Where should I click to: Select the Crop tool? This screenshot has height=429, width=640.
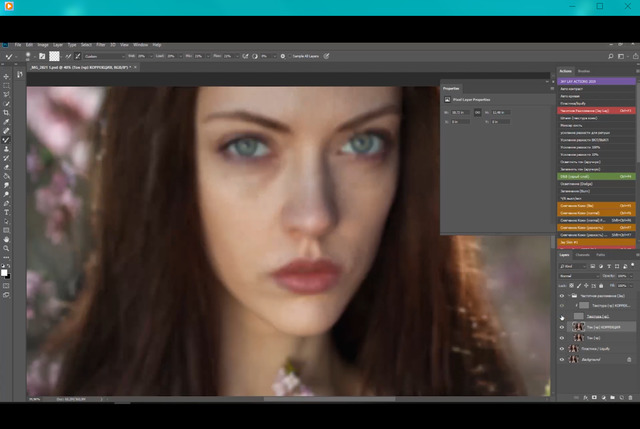(7, 113)
